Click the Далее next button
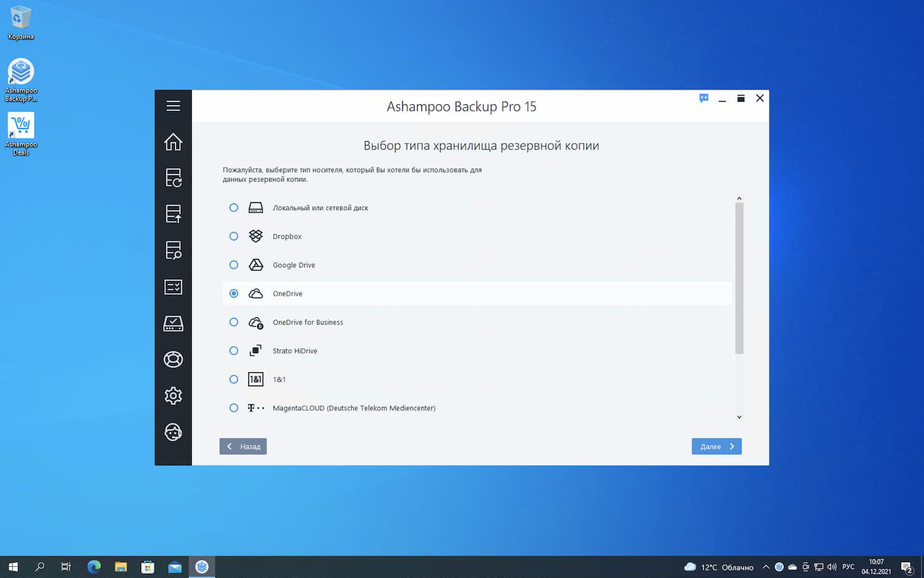The width and height of the screenshot is (924, 578). click(716, 446)
